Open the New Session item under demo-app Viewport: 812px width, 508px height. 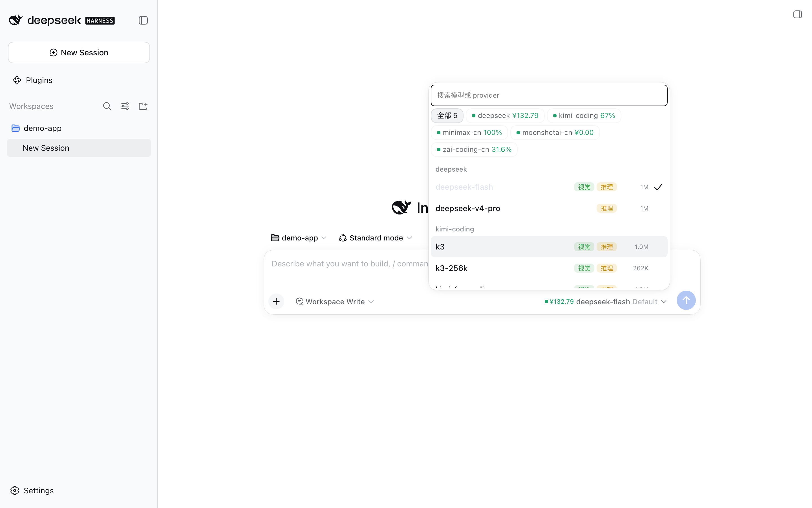click(x=79, y=148)
